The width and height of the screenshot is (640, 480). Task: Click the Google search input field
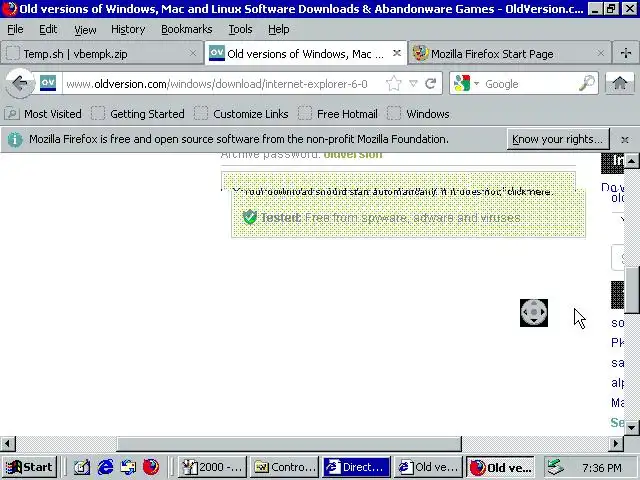click(529, 84)
